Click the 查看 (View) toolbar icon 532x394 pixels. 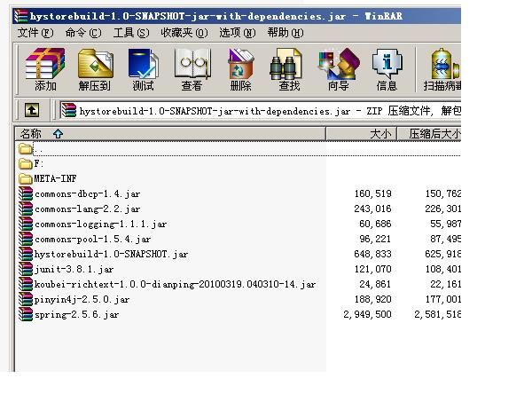point(192,64)
